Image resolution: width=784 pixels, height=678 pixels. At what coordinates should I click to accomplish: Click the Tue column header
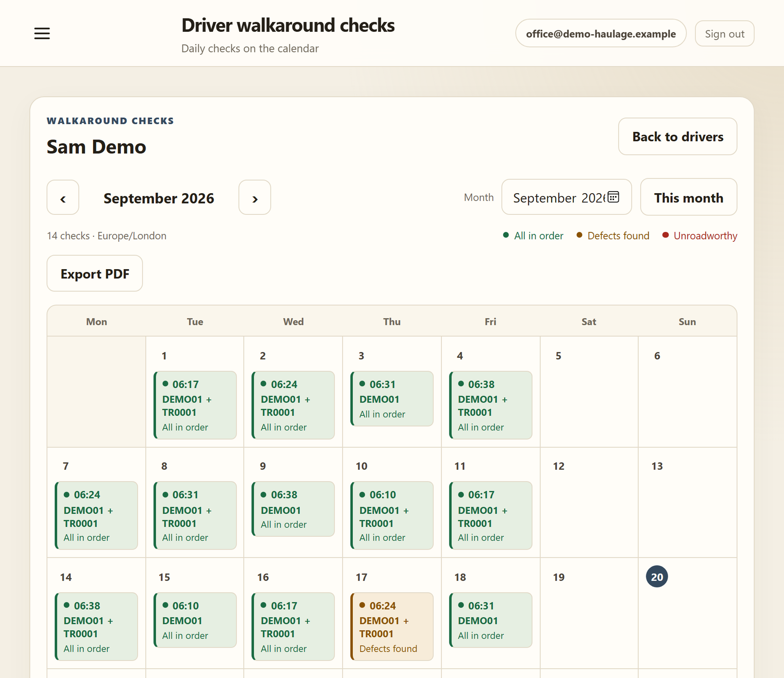[195, 322]
